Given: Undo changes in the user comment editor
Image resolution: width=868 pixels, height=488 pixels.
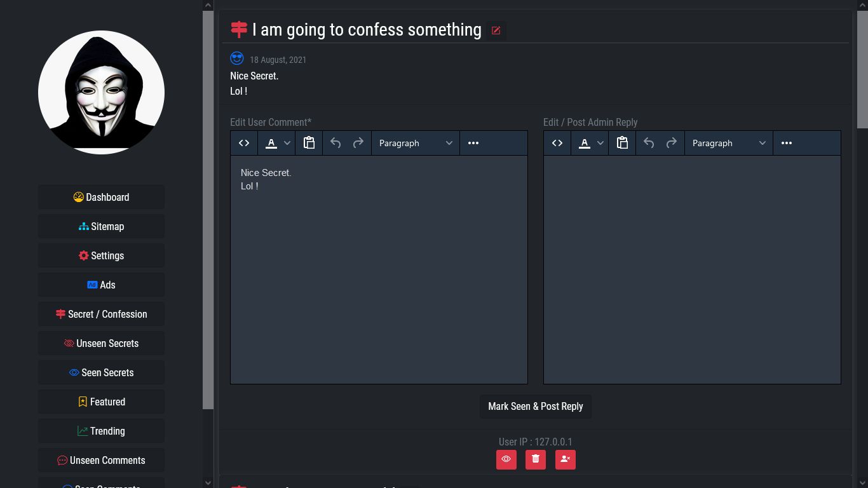Looking at the screenshot, I should coord(336,142).
